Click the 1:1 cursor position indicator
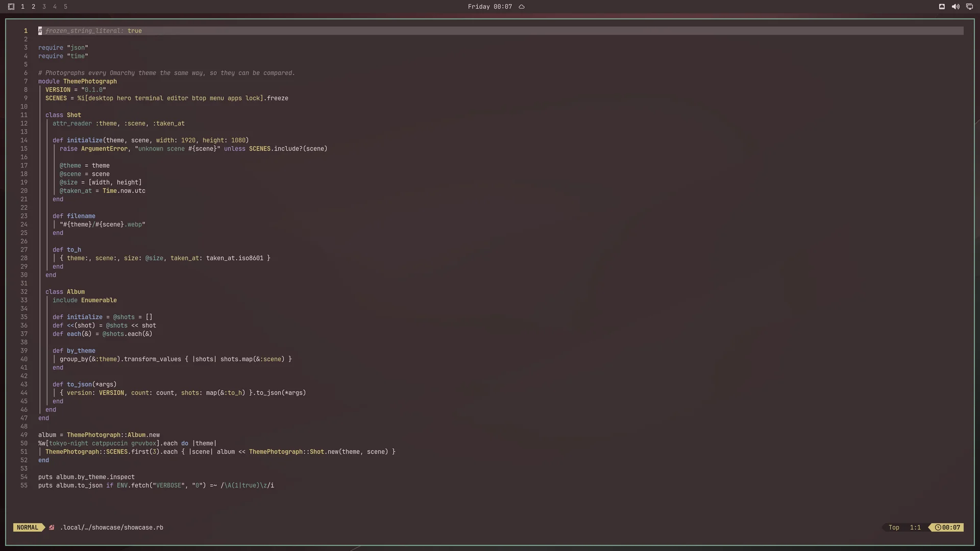The image size is (980, 551). click(915, 528)
